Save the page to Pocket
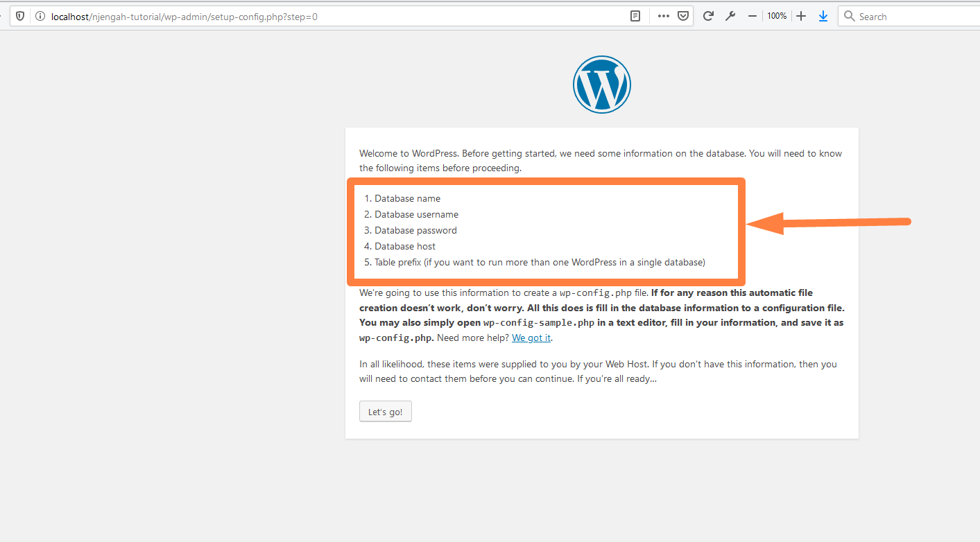Image resolution: width=980 pixels, height=542 pixels. [x=683, y=15]
